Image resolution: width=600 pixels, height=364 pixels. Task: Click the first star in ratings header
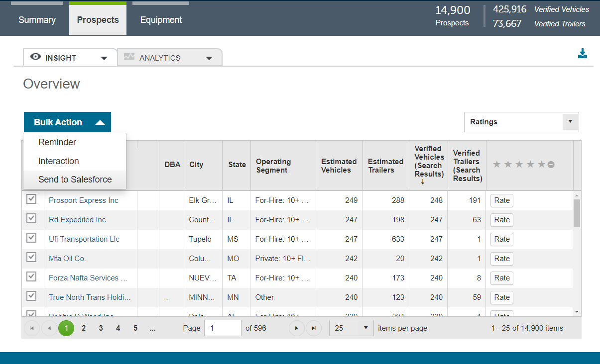point(496,165)
